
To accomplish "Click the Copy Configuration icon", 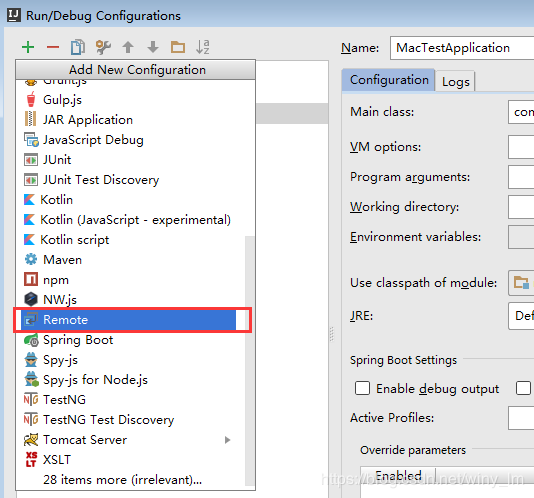I will (78, 47).
